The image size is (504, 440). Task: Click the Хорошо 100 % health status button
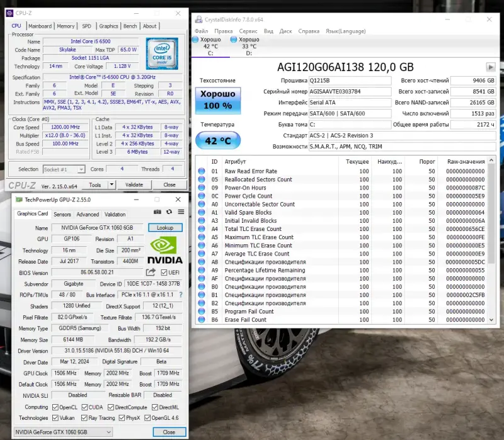tap(218, 100)
